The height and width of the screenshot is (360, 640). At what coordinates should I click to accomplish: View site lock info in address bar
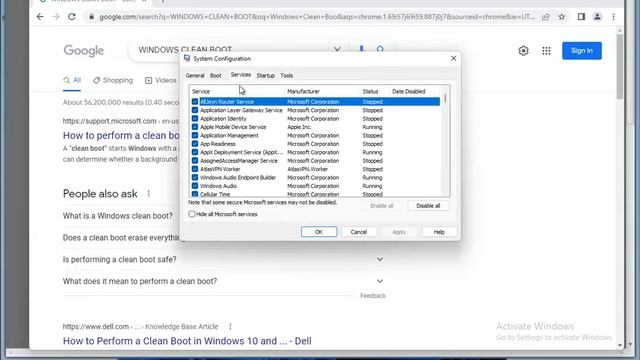tap(91, 17)
